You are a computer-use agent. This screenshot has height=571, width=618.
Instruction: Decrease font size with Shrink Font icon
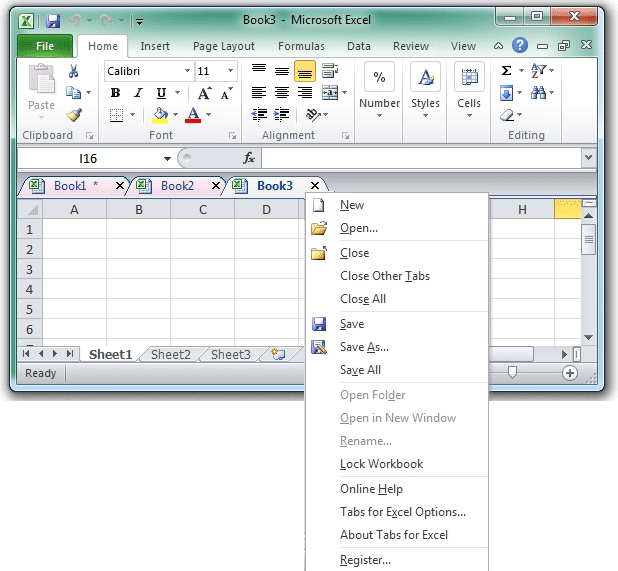click(x=227, y=93)
